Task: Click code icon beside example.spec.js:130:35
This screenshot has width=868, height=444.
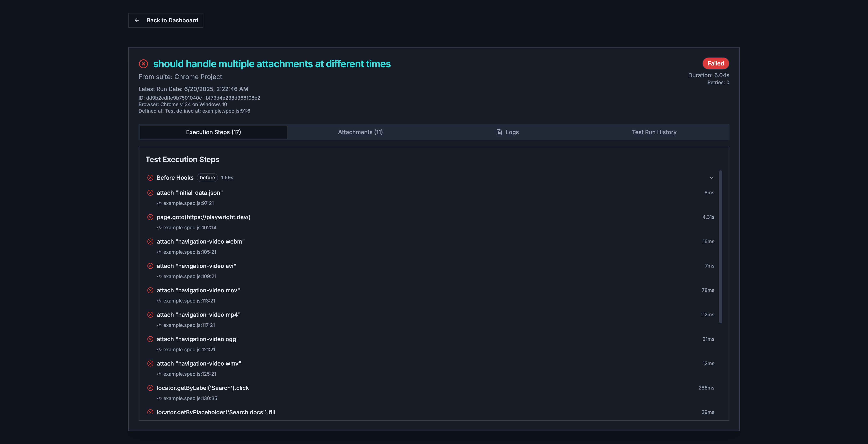Action: pos(159,398)
